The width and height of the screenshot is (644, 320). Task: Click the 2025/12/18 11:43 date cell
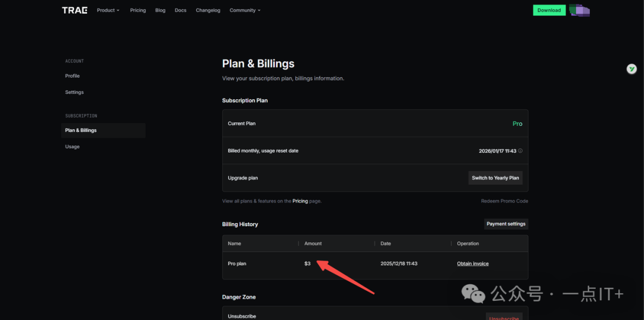click(399, 264)
